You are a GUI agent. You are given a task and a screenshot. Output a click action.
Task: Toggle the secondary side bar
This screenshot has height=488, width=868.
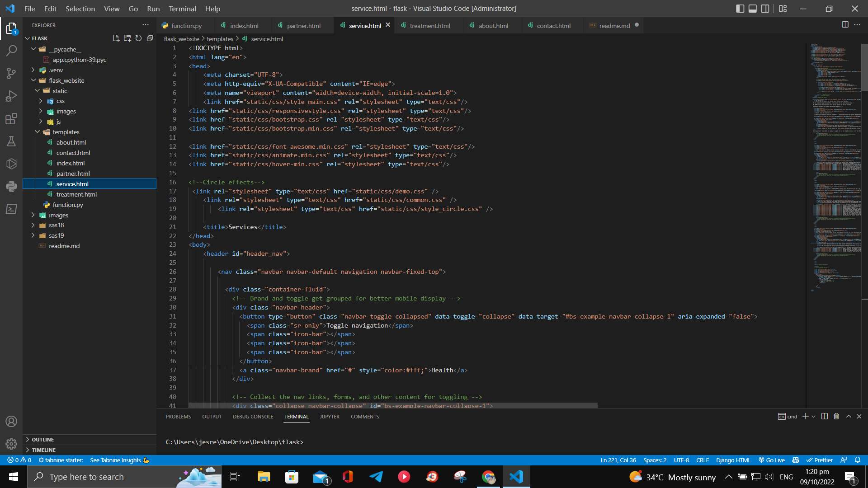(x=765, y=8)
